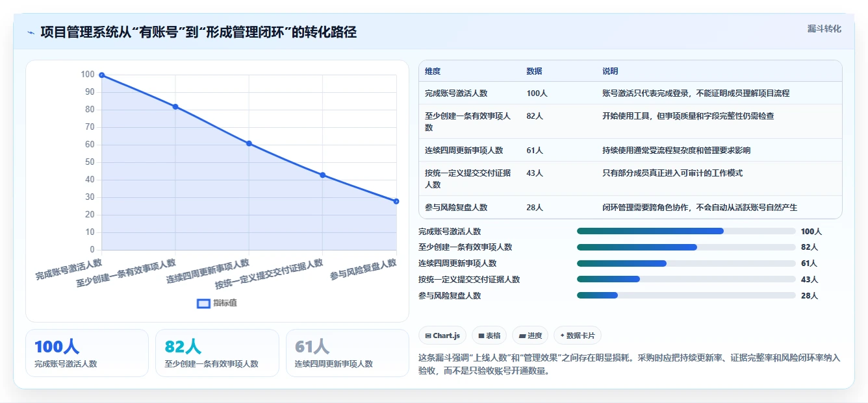Click the chart data point at 28

point(396,201)
